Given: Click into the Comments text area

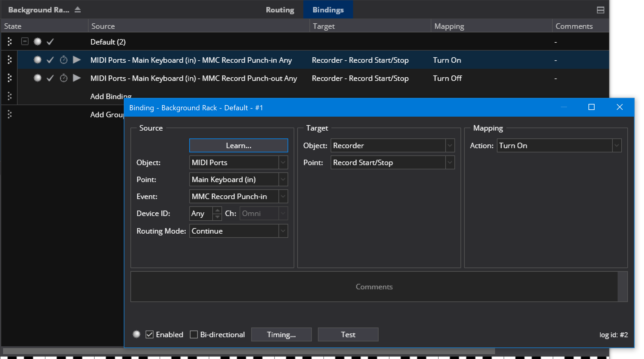Looking at the screenshot, I should tap(374, 287).
